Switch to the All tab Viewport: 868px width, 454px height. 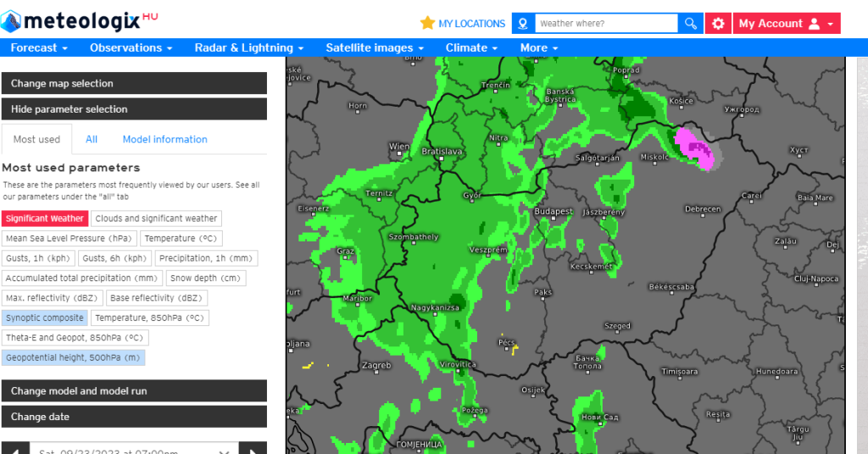pyautogui.click(x=92, y=140)
